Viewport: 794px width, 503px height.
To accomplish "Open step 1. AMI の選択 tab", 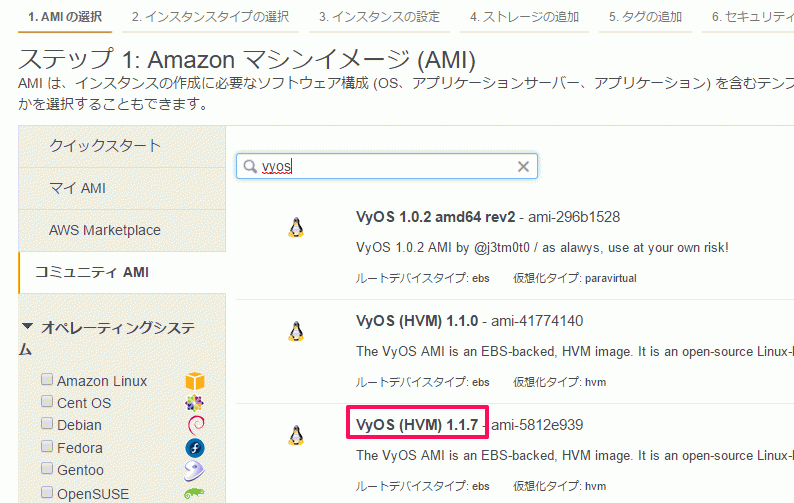I will 65,17.
